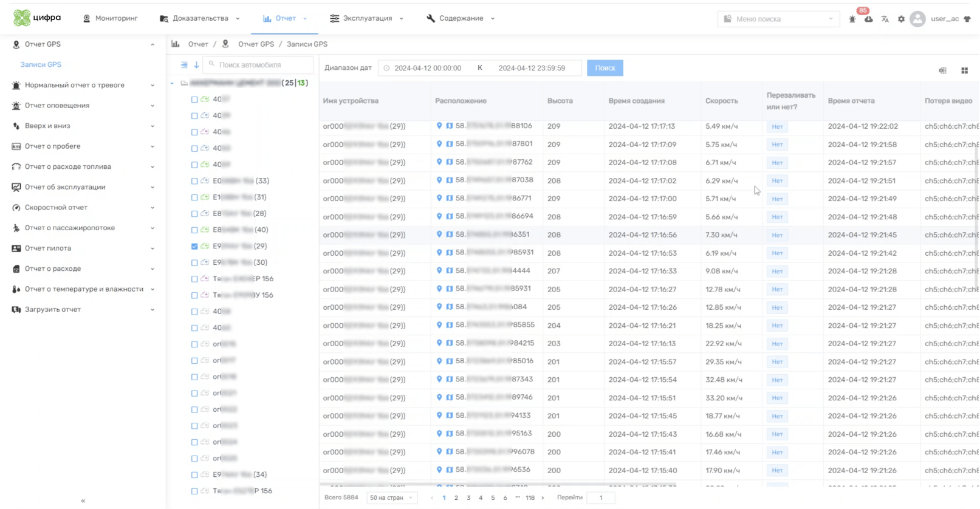The height and width of the screenshot is (509, 980).
Task: Open the Эксплуатация menu
Action: (x=366, y=18)
